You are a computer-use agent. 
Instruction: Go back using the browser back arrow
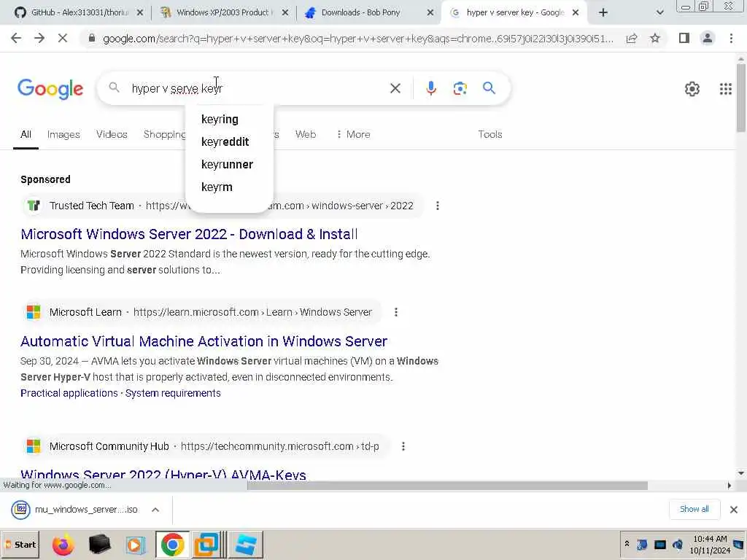16,38
